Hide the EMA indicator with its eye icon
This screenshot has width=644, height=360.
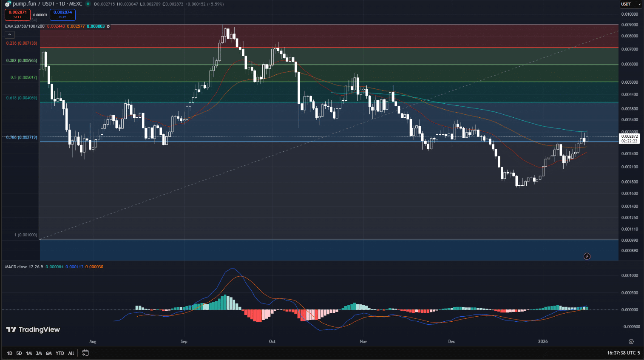(x=108, y=26)
